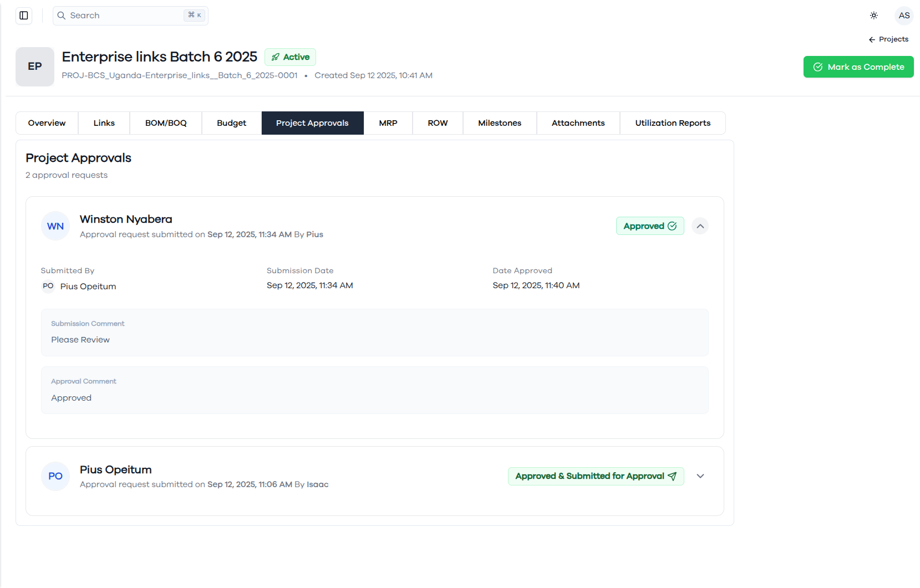Image resolution: width=920 pixels, height=588 pixels.
Task: Click the WN avatar for Winston Nyabera
Action: coord(55,226)
